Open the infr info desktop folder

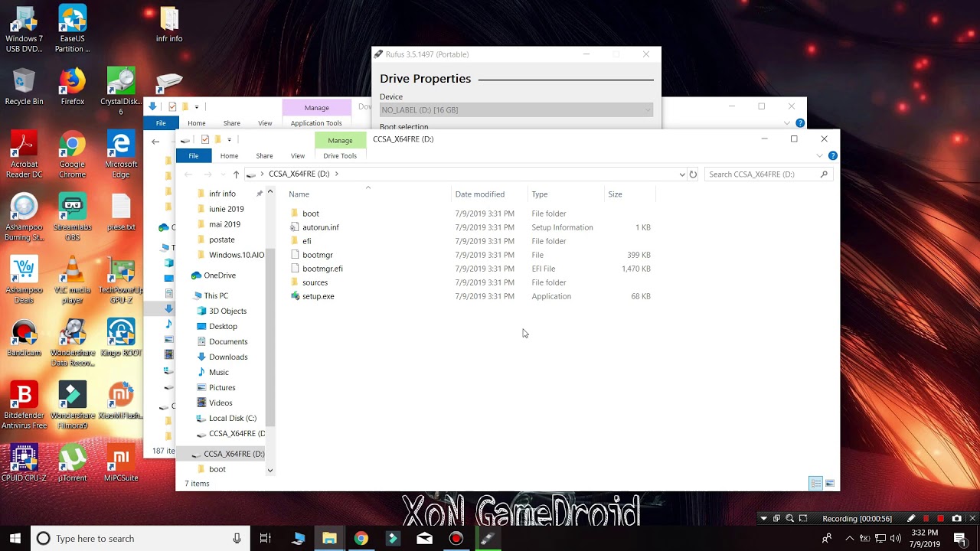pos(169,24)
